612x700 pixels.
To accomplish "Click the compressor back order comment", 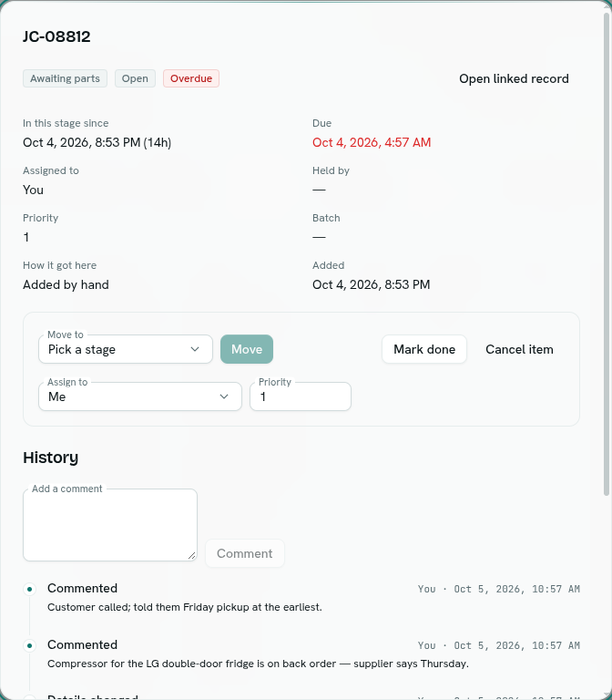I will point(259,664).
